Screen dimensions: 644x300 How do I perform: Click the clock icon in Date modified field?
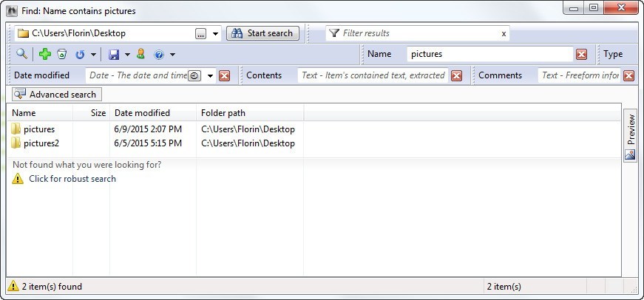click(x=194, y=75)
